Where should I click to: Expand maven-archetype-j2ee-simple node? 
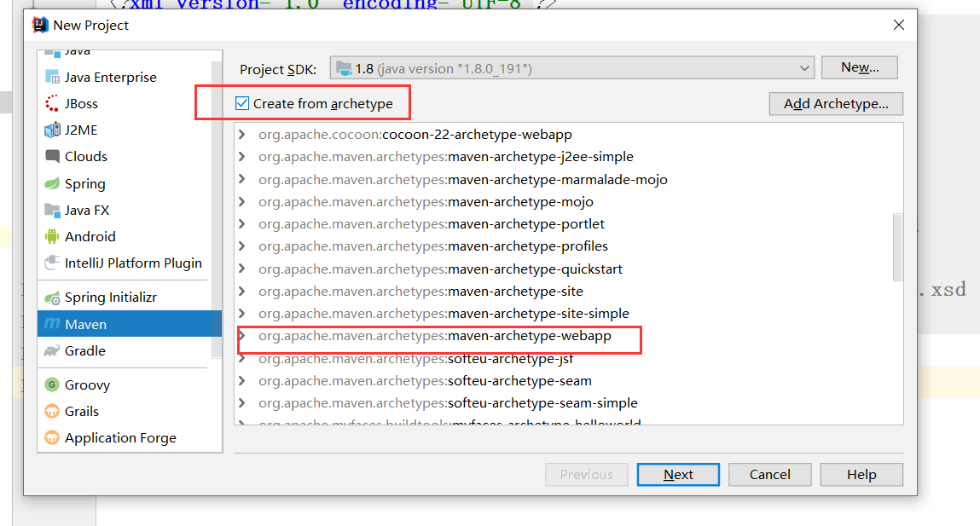click(242, 156)
